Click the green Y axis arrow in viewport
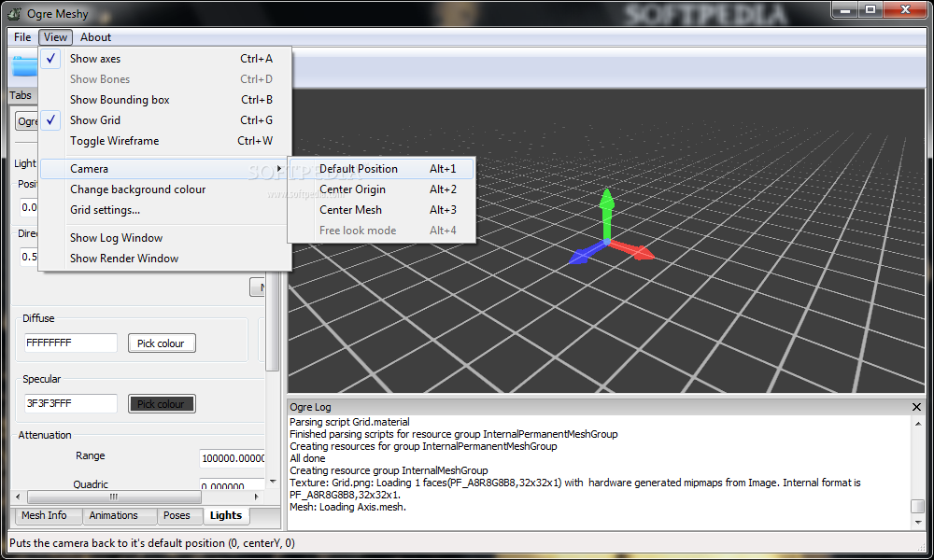The image size is (934, 560). tap(606, 213)
